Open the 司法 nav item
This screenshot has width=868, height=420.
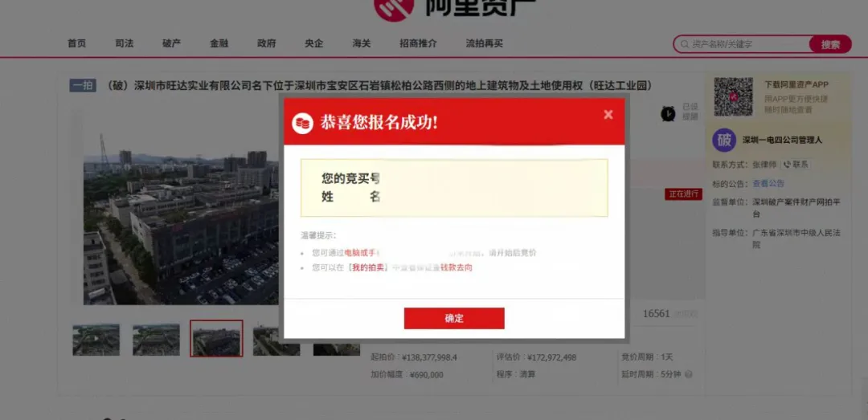[125, 43]
